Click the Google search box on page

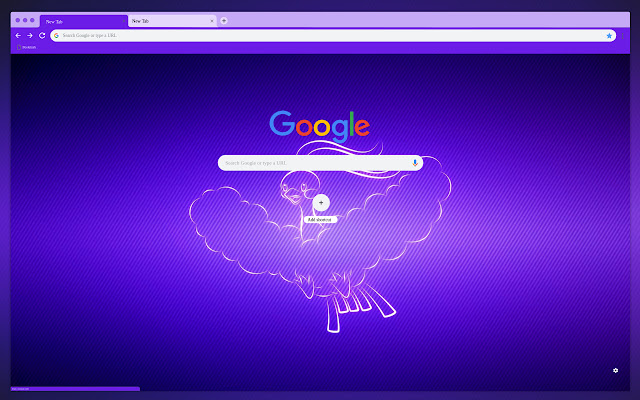pos(320,163)
